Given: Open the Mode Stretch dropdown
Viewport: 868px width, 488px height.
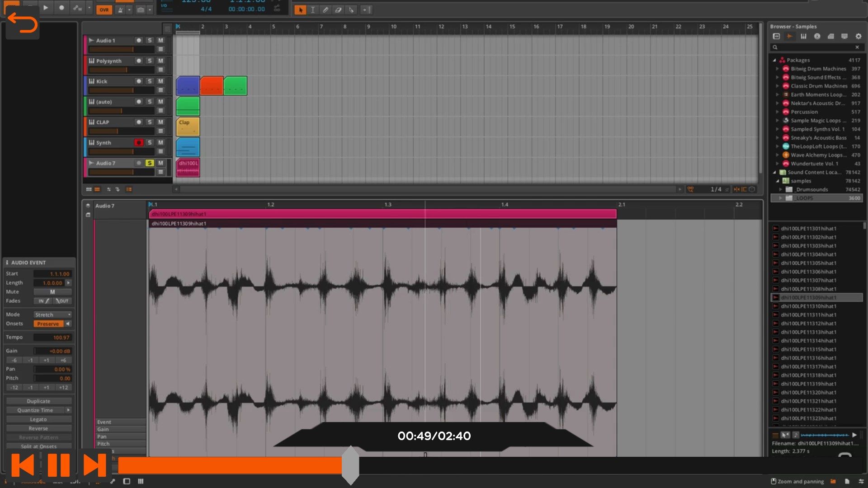Looking at the screenshot, I should pos(52,314).
